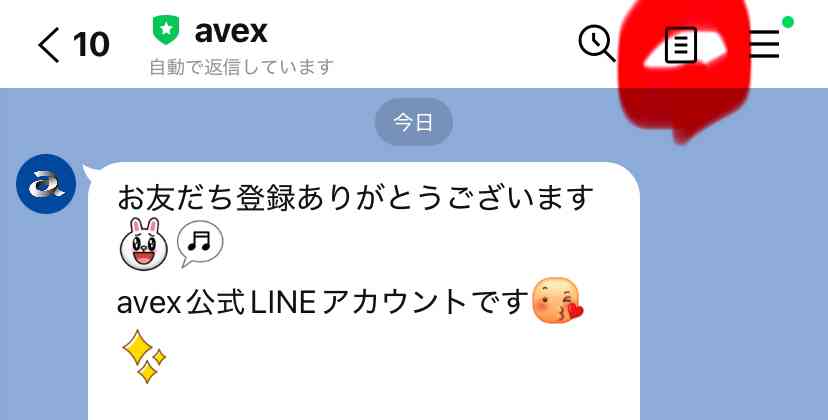Open chat search with the clock magnifier icon
This screenshot has height=420, width=828.
597,44
